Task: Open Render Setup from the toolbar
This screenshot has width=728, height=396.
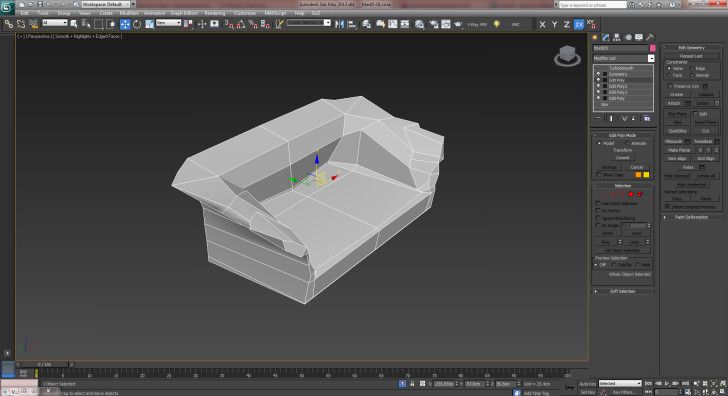Action: click(434, 24)
